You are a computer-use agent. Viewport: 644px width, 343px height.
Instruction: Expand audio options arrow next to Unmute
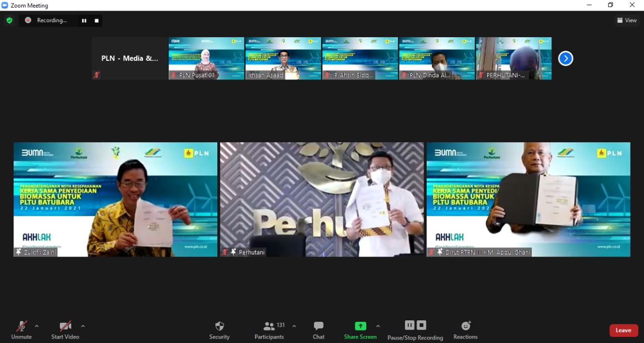(37, 326)
